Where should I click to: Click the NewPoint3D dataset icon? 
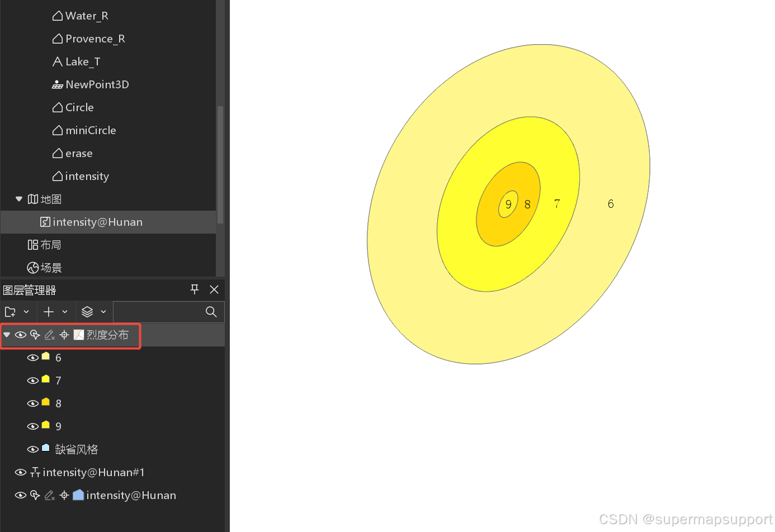pyautogui.click(x=58, y=84)
